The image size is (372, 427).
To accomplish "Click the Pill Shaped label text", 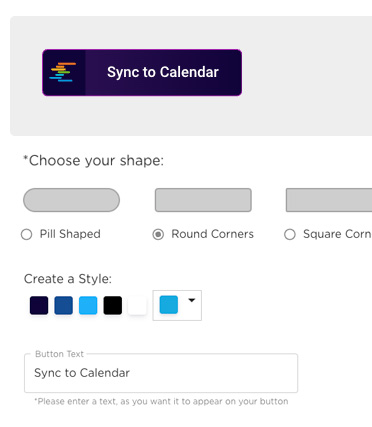I will [x=70, y=234].
